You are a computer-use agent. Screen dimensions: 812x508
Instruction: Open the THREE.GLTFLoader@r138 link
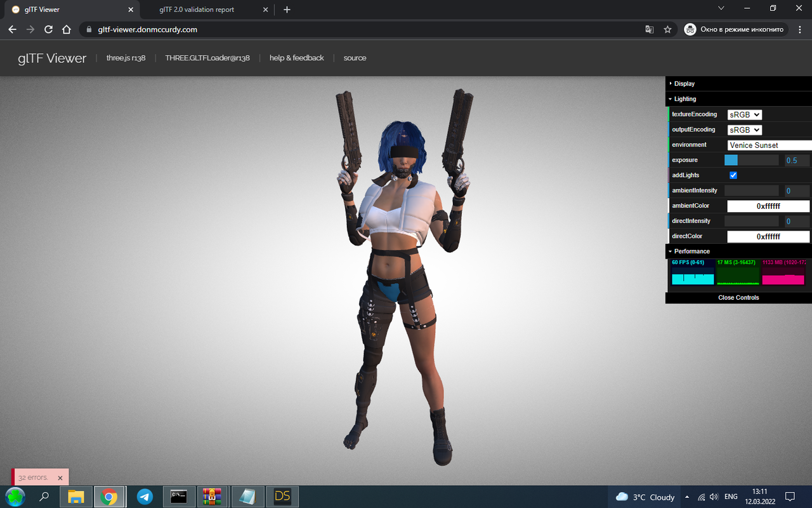207,58
